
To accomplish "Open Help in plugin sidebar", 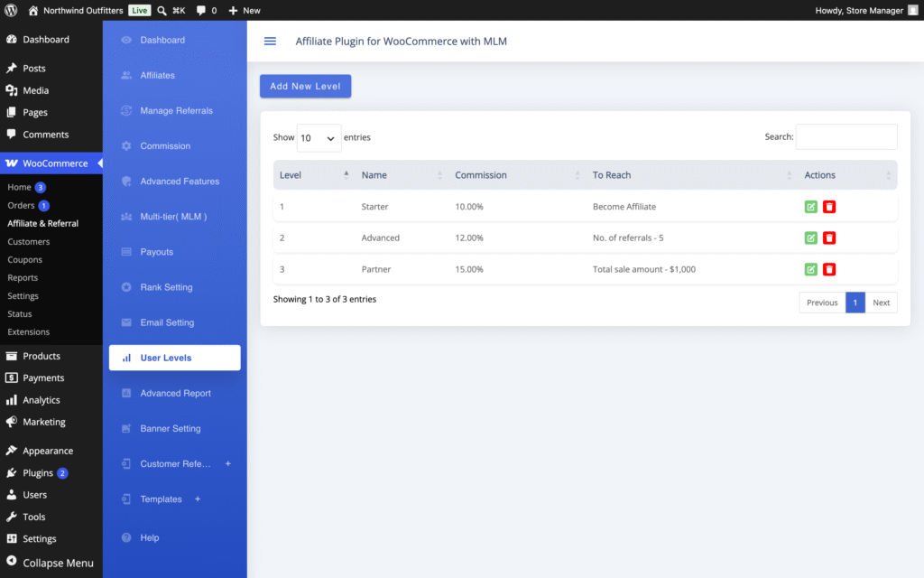I will tap(174, 538).
